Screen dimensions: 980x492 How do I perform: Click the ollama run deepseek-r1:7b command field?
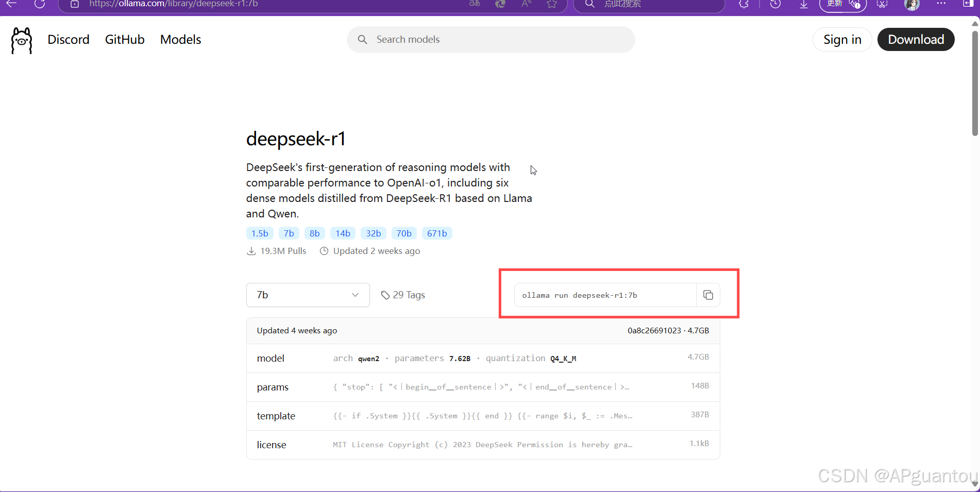(605, 295)
